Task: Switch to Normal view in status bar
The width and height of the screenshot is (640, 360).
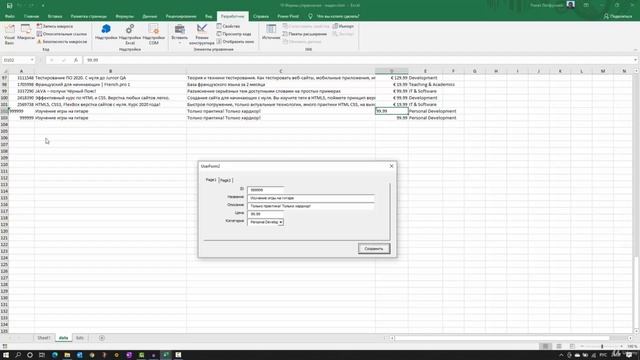Action: point(545,347)
